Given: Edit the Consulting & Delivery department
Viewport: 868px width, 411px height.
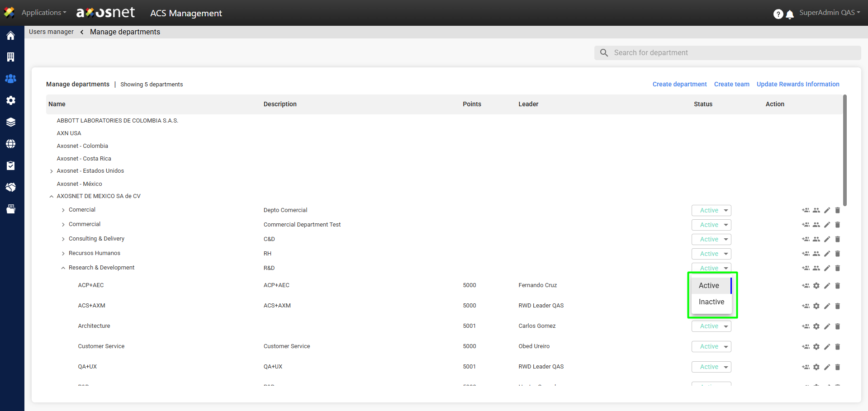Looking at the screenshot, I should [x=827, y=239].
